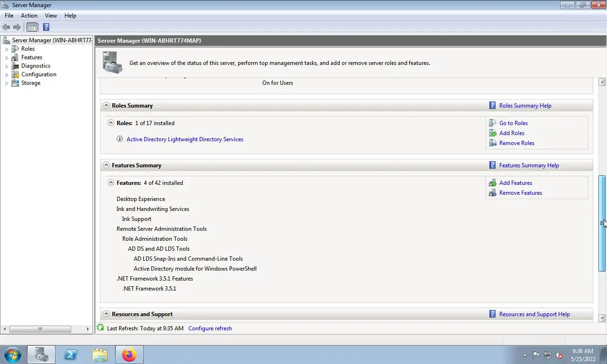The width and height of the screenshot is (607, 364).
Task: Expand the Features tree node
Action: point(7,58)
